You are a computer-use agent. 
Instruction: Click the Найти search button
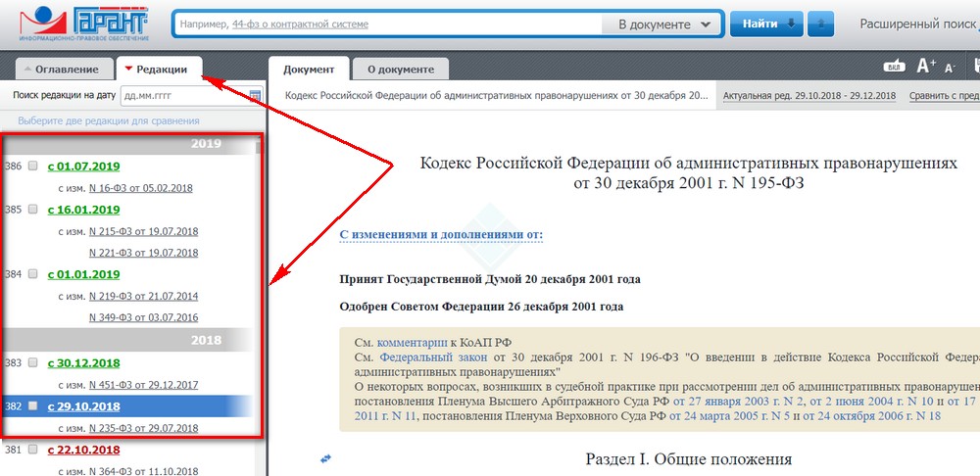coord(767,24)
